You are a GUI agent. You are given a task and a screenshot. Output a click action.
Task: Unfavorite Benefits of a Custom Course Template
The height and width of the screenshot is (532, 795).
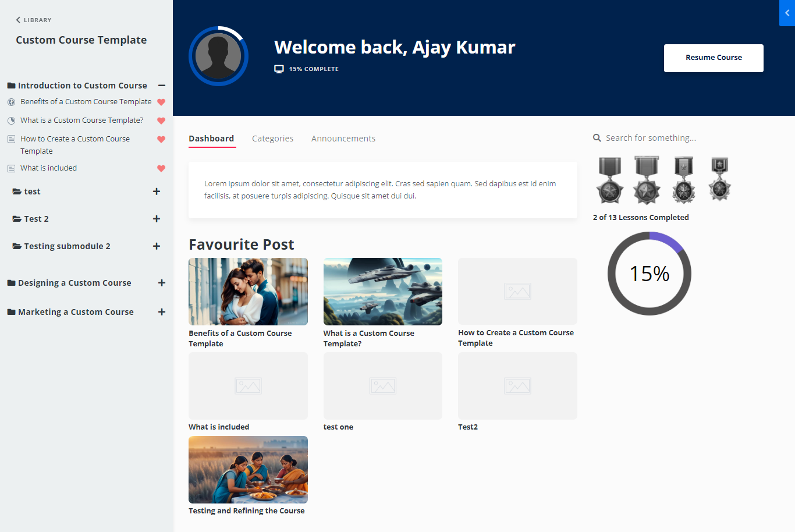[161, 101]
